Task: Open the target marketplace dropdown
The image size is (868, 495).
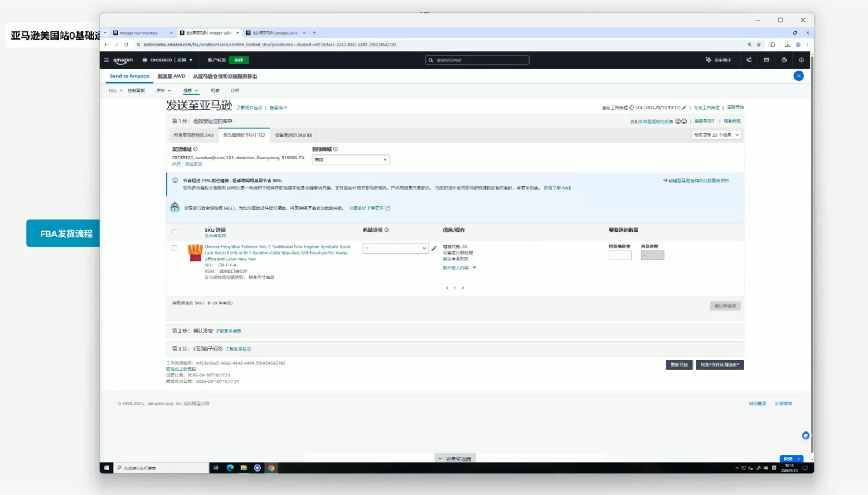Action: click(350, 159)
